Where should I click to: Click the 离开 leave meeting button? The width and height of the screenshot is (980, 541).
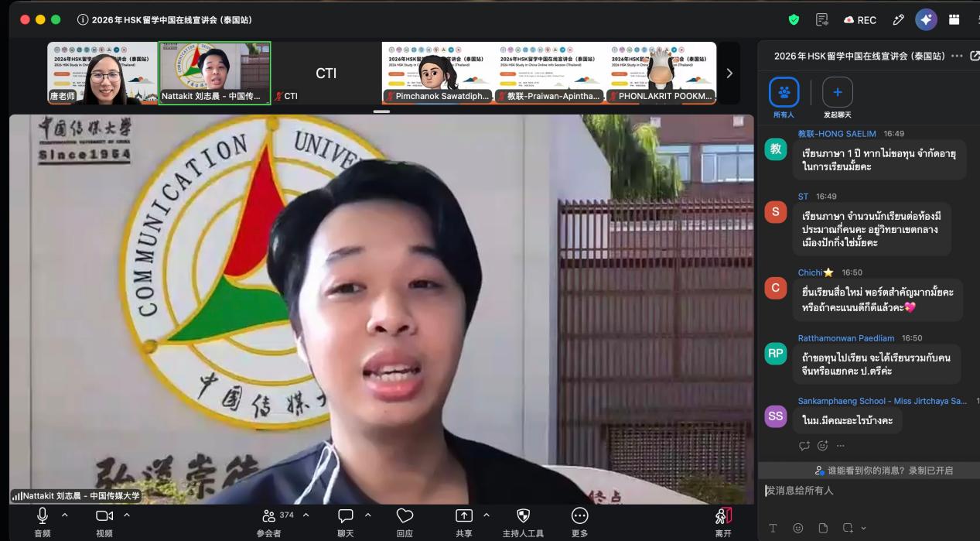[x=722, y=522]
